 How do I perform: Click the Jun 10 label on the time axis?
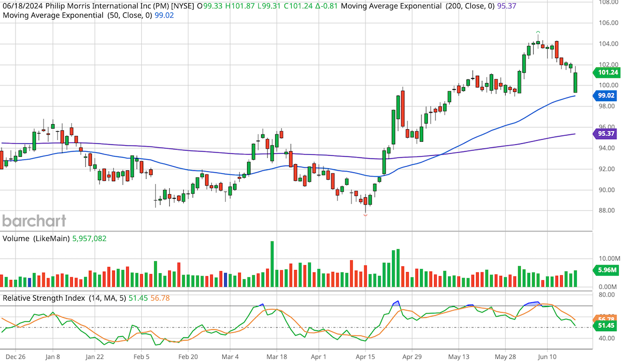coord(548,357)
